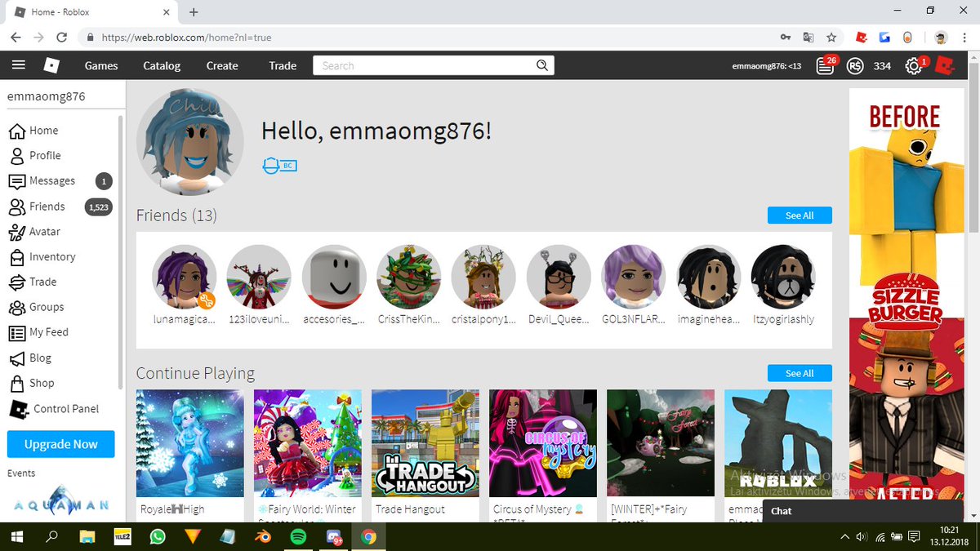The width and height of the screenshot is (980, 551).
Task: Open Shop in the sidebar
Action: coord(31,383)
